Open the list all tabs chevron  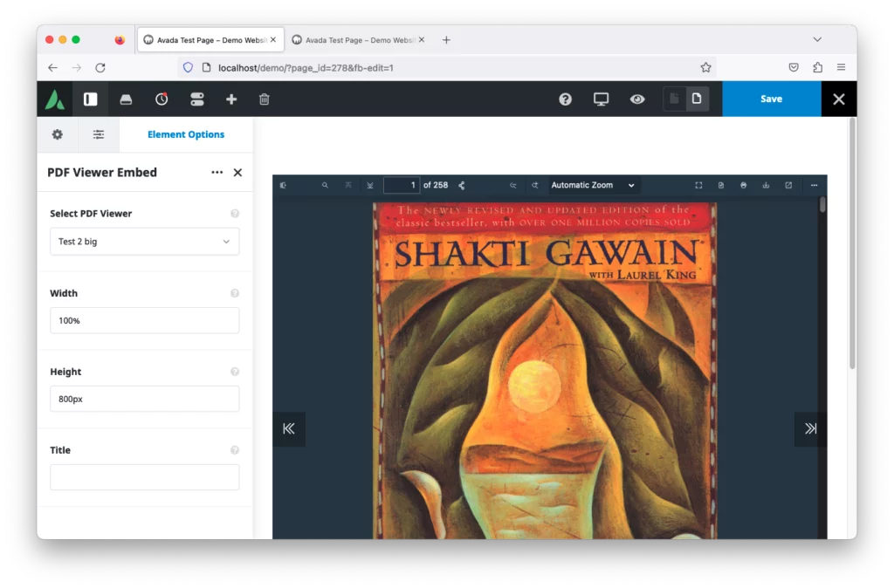click(817, 39)
